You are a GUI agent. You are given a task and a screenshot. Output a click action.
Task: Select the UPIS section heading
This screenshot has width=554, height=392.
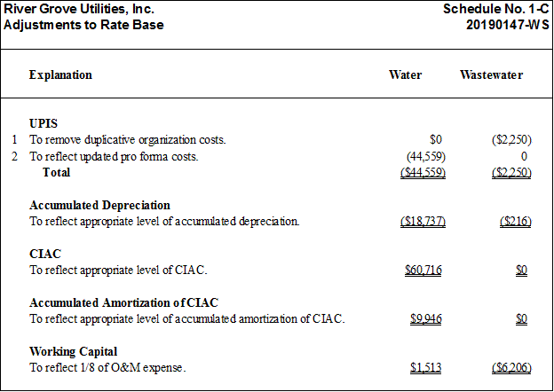click(44, 123)
